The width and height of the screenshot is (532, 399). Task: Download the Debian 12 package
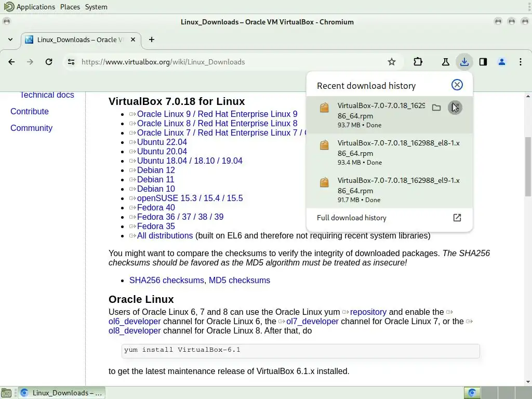point(156,170)
